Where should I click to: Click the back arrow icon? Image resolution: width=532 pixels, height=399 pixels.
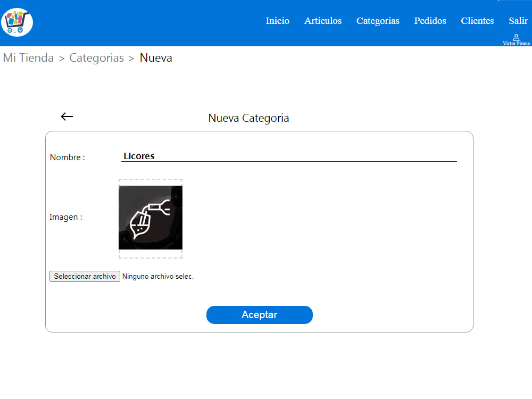pyautogui.click(x=67, y=117)
